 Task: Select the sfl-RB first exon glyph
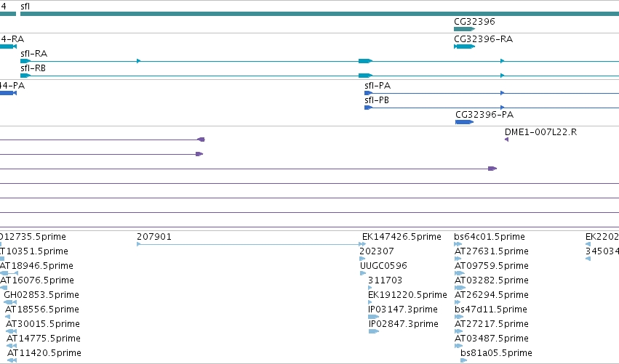click(x=25, y=76)
